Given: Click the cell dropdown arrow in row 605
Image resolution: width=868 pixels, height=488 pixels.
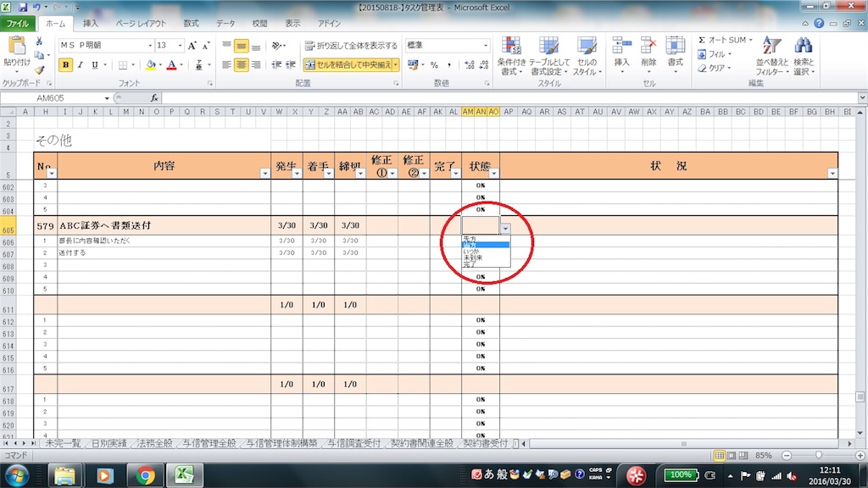Looking at the screenshot, I should click(505, 229).
